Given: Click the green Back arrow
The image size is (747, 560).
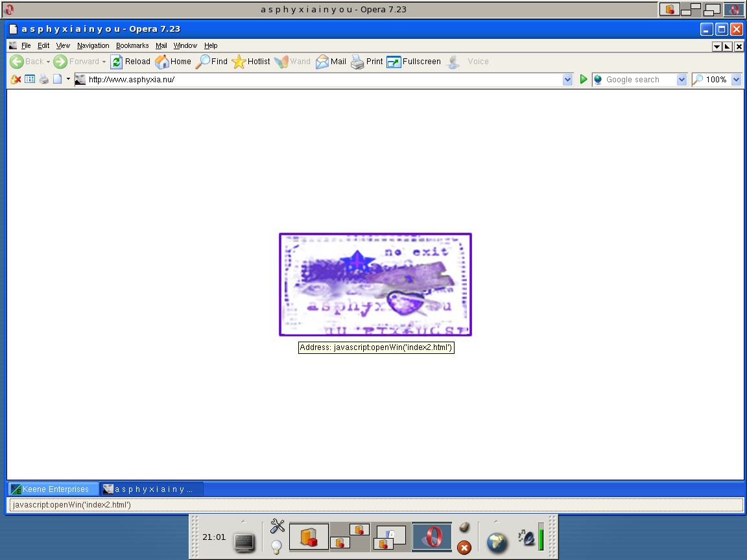Looking at the screenshot, I should pos(17,62).
